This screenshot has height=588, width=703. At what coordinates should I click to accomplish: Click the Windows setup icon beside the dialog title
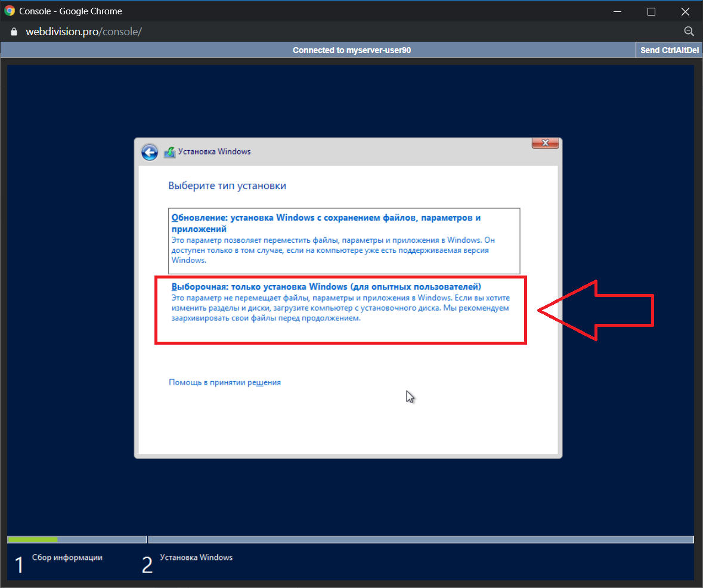pos(169,152)
